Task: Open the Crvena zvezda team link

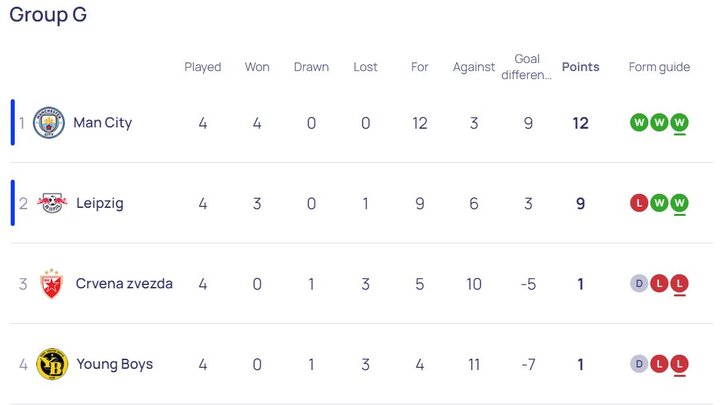Action: tap(124, 284)
